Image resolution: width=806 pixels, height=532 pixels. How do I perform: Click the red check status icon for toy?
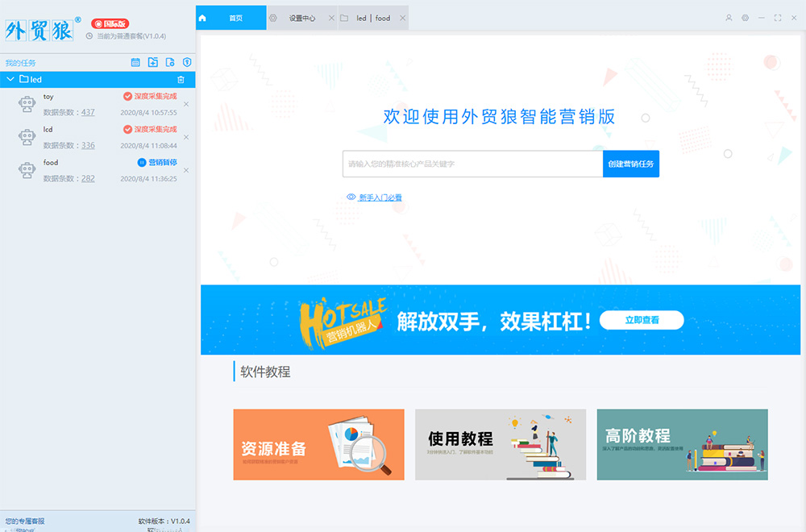(127, 96)
